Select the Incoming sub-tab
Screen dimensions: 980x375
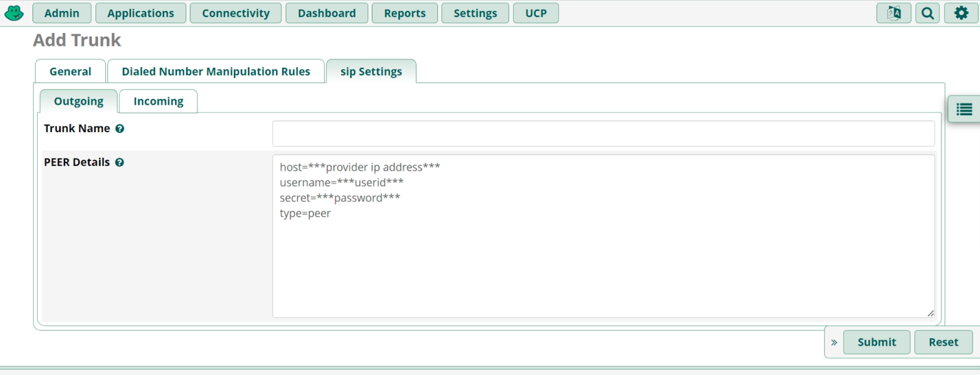click(158, 102)
